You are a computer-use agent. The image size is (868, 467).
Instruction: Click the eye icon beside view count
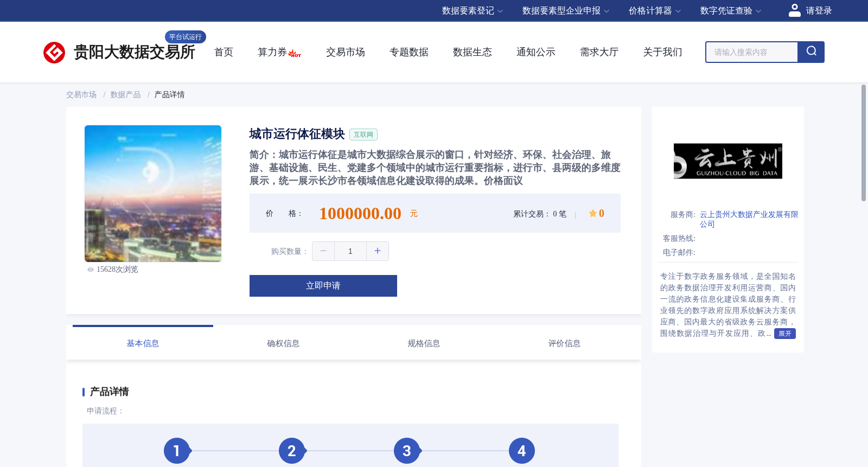91,270
